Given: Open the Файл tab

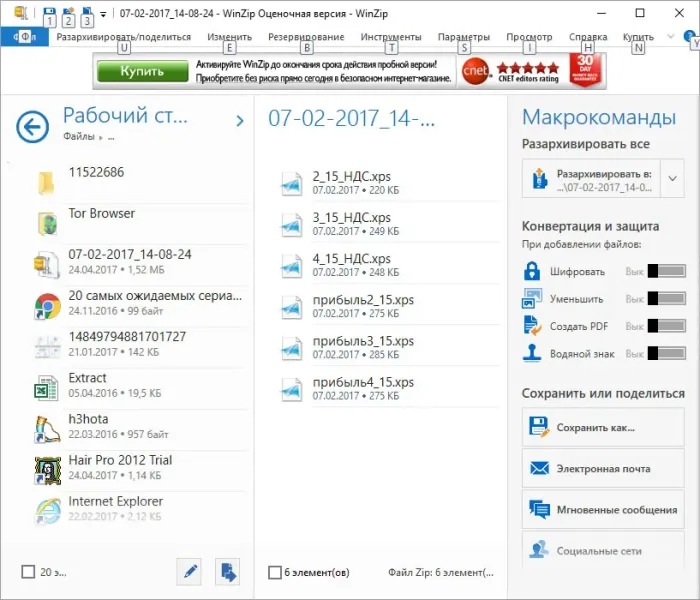Looking at the screenshot, I should [25, 37].
